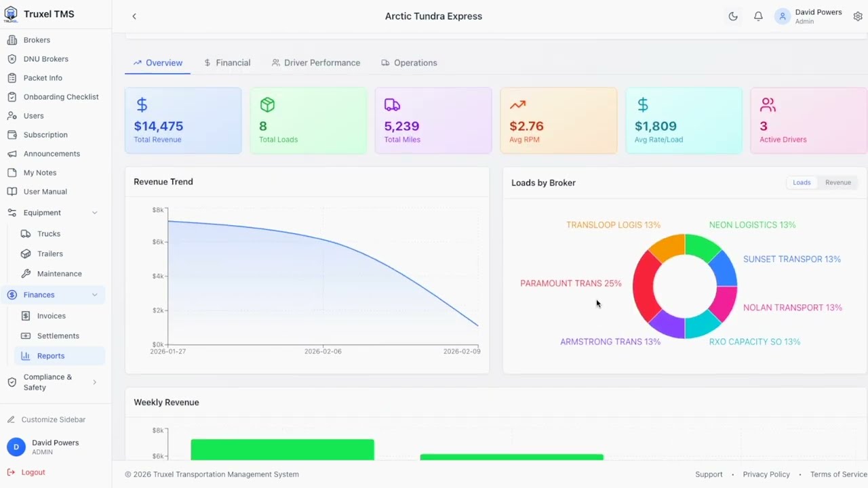Viewport: 868px width, 488px height.
Task: Go back using the left arrow
Action: [134, 16]
